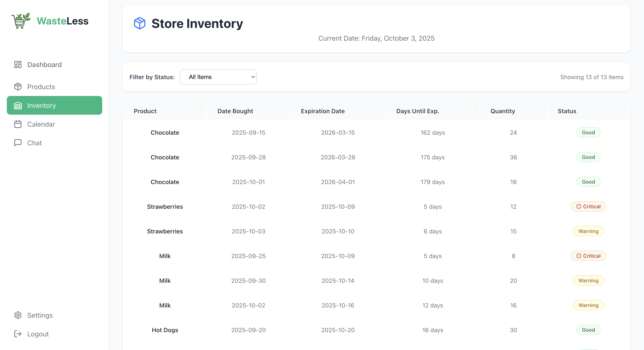Click the WasteLess cart logo icon
The image size is (644, 350).
[21, 21]
